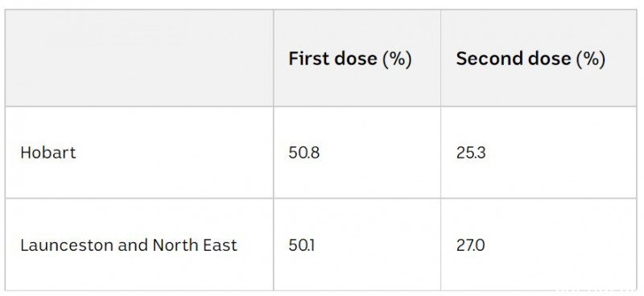Click Launceston's second dose value 27.0

[470, 245]
